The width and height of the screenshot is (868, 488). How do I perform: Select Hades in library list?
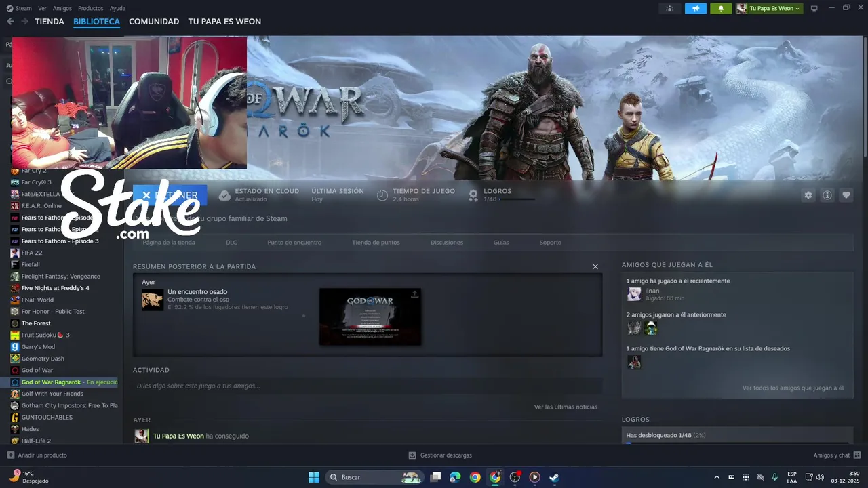(31, 429)
